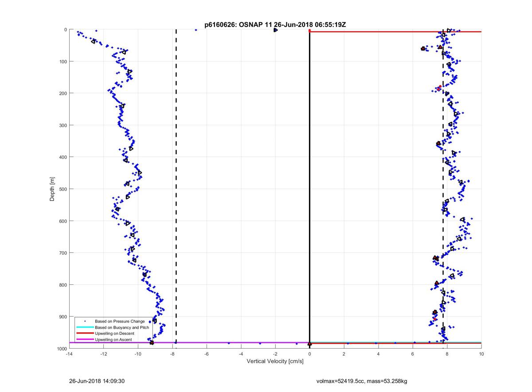This screenshot has height=392, width=532.
Task: Click the timestamp '26-Jun-2018 14:09:30'
Action: pos(96,380)
